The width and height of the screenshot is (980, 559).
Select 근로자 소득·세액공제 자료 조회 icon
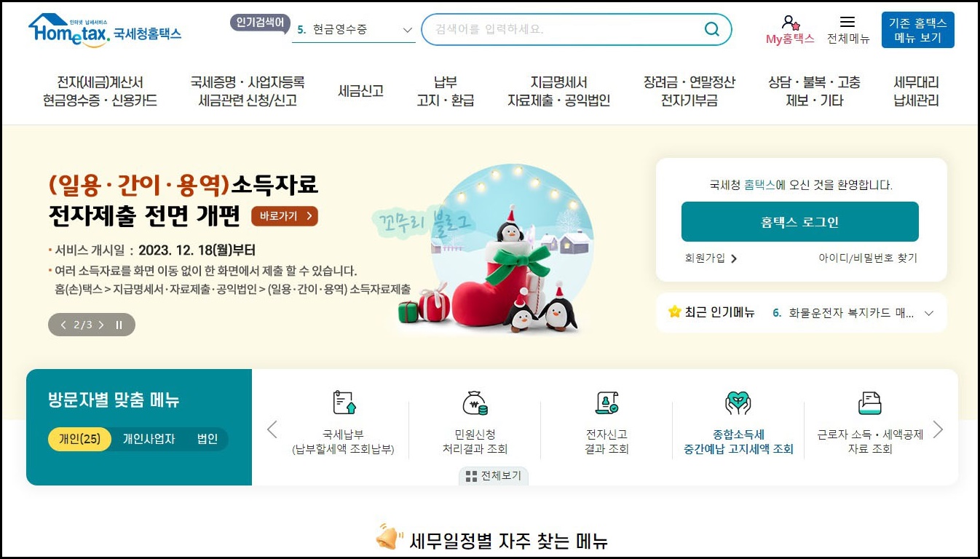869,403
